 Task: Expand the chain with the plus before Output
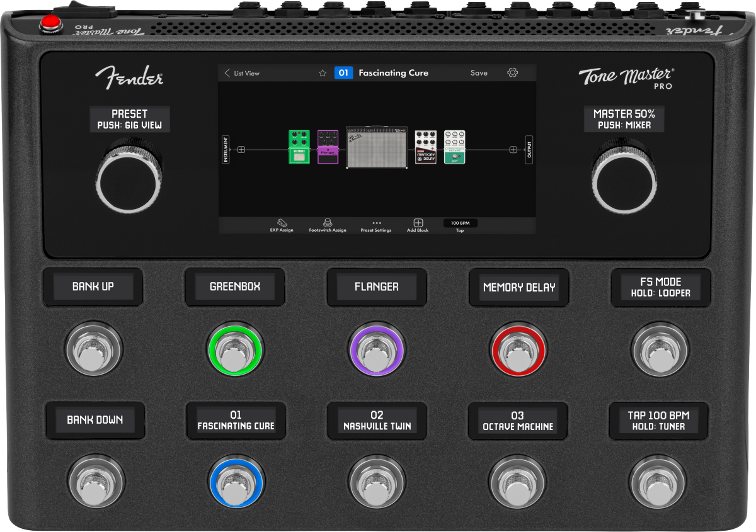click(513, 149)
